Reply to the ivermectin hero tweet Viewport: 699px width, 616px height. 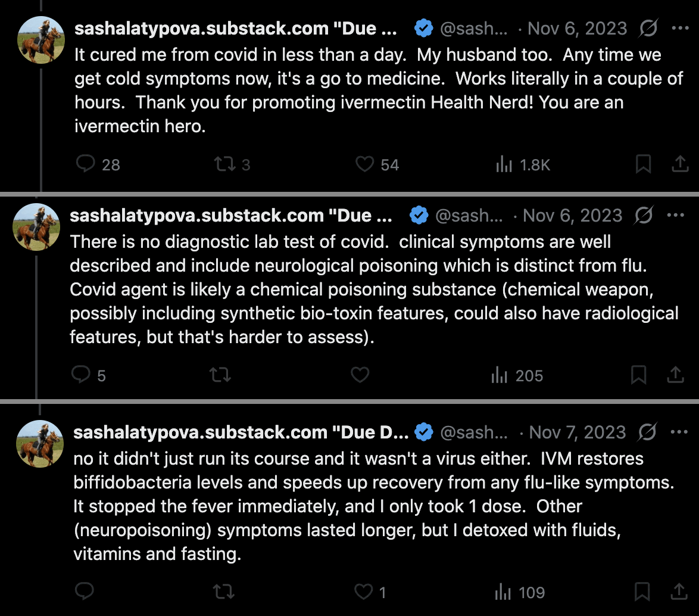(x=86, y=164)
